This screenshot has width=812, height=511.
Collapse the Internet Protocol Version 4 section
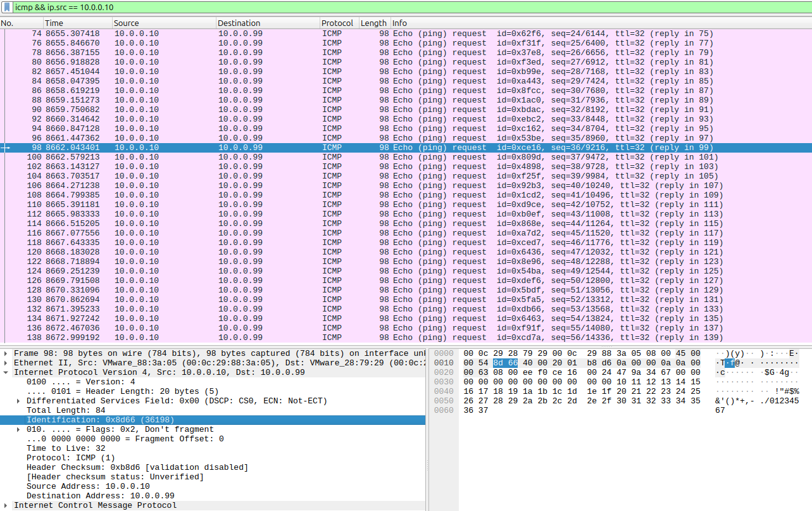pos(6,372)
